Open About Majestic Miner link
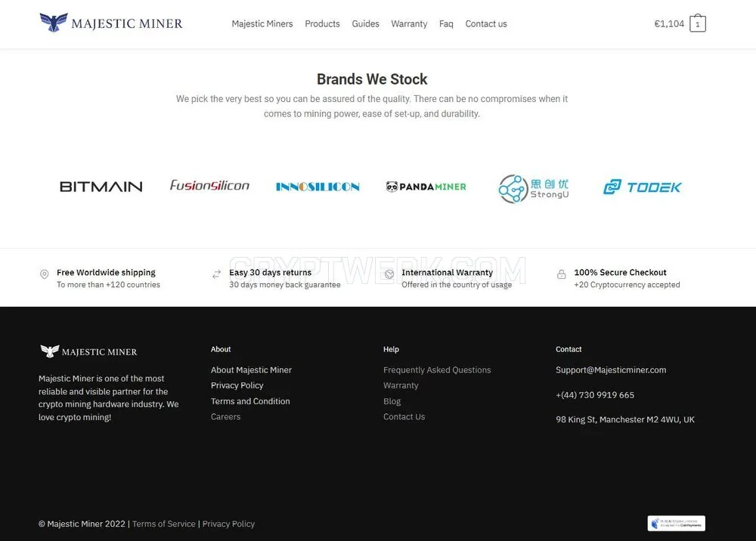756x541 pixels. coord(251,370)
